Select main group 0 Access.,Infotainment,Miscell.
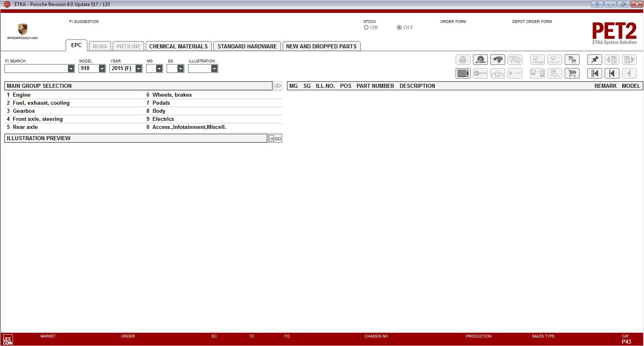The height and width of the screenshot is (346, 644). click(213, 127)
